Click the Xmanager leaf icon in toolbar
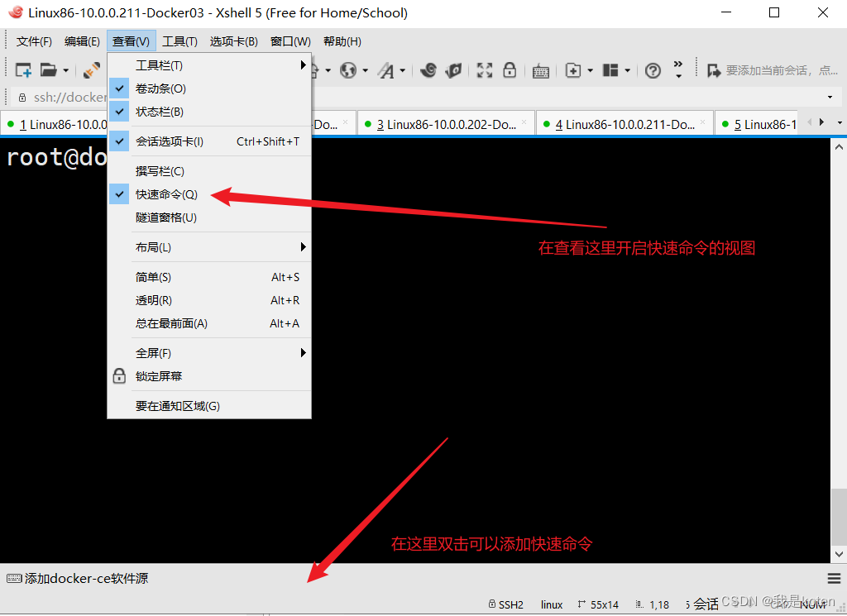Screen dimensions: 847x616 click(453, 70)
